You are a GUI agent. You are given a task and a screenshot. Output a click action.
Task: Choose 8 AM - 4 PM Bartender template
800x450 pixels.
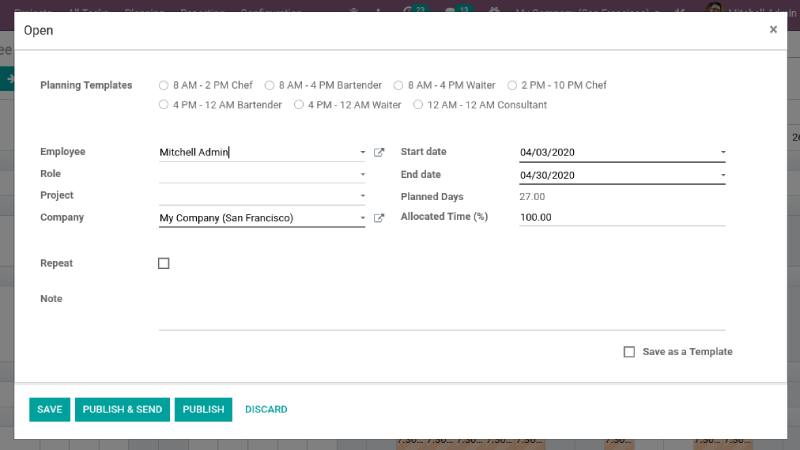point(270,86)
